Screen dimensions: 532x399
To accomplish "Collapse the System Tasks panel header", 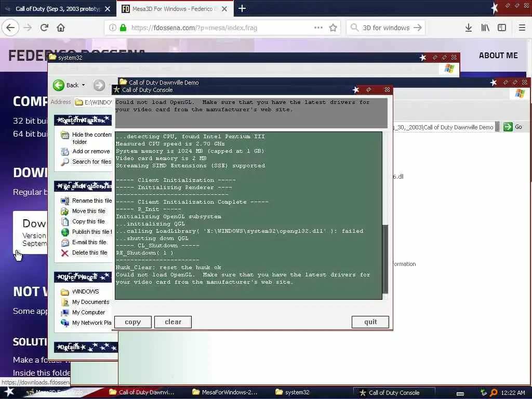I will [83, 120].
